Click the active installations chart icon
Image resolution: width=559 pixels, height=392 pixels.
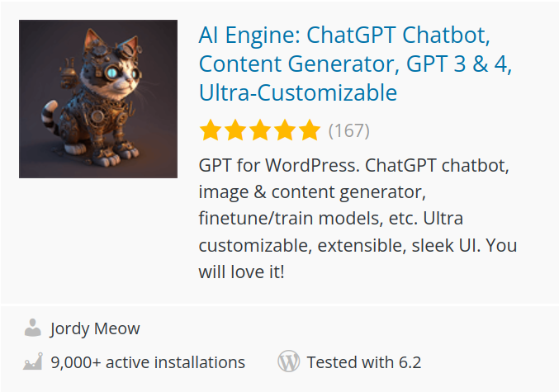pos(33,361)
